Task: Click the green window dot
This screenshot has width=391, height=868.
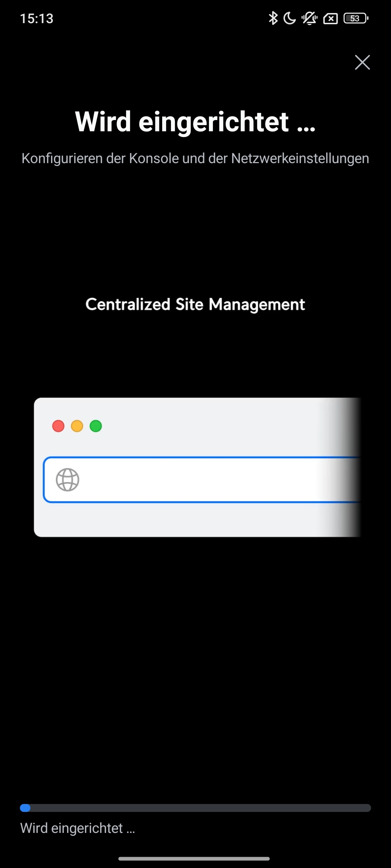Action: 96,426
